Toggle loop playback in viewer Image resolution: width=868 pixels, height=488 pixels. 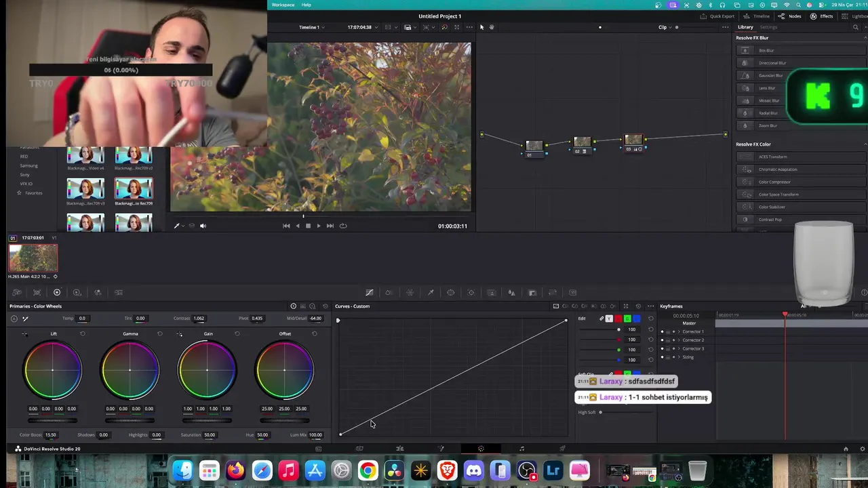[343, 226]
